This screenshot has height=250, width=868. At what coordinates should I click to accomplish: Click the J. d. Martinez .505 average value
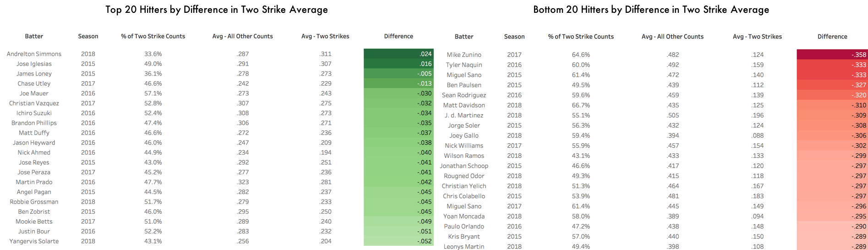(672, 116)
